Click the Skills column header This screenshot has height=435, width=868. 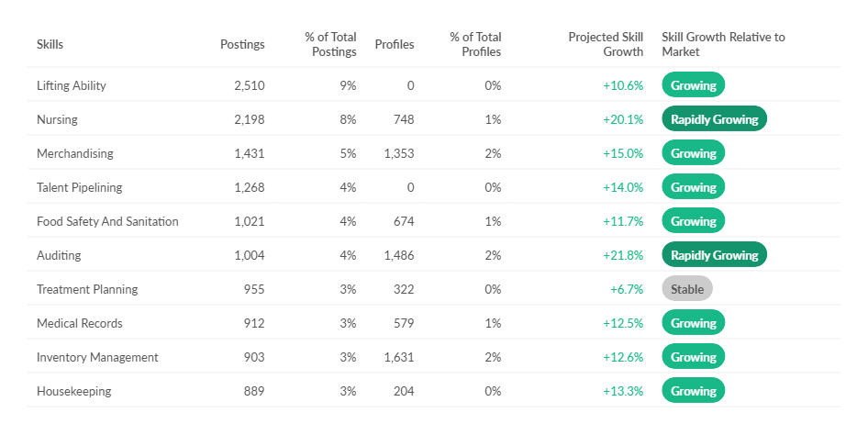click(x=50, y=44)
